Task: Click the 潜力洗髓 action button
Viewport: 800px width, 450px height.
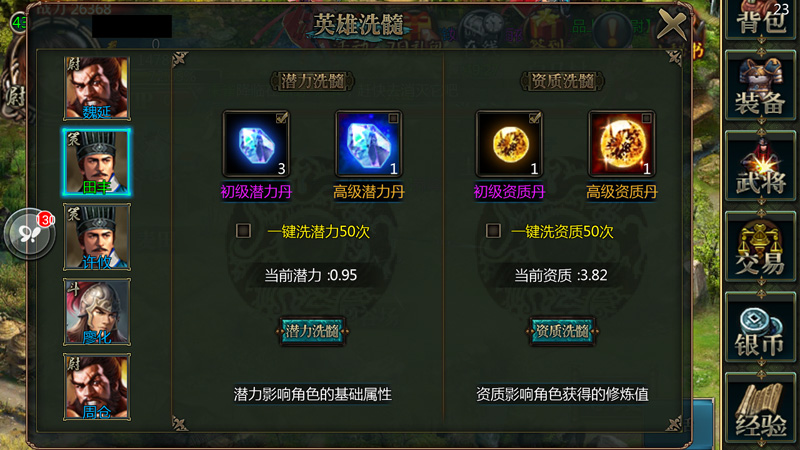Action: (x=312, y=331)
